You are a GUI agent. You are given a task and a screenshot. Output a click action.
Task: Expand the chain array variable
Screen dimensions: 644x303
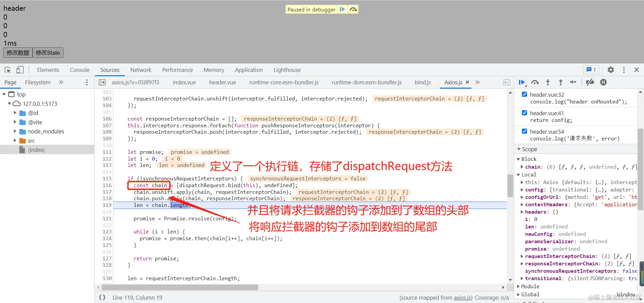pos(522,167)
